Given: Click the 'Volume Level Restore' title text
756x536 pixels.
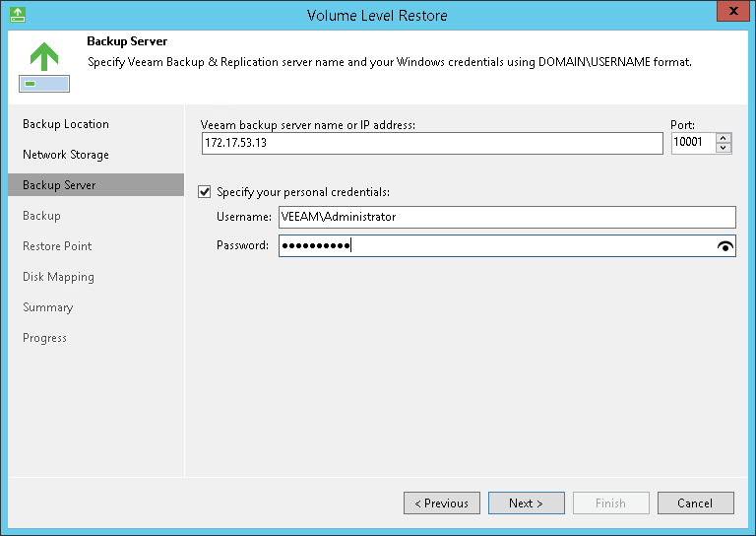Looking at the screenshot, I should (x=377, y=16).
